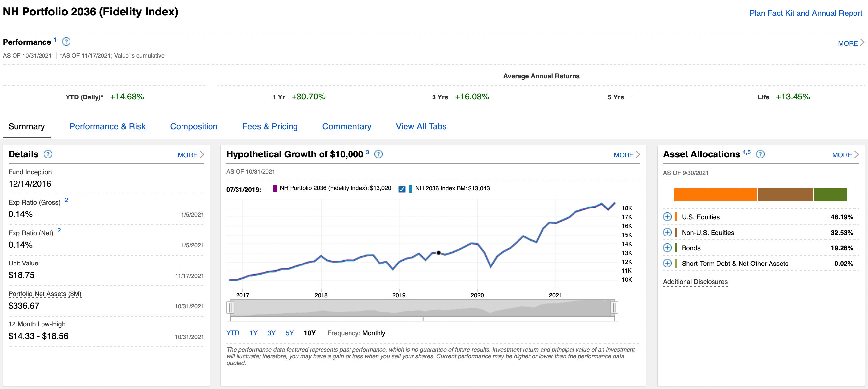Screen dimensions: 868x389
Task: Select View All Tabs
Action: 421,126
